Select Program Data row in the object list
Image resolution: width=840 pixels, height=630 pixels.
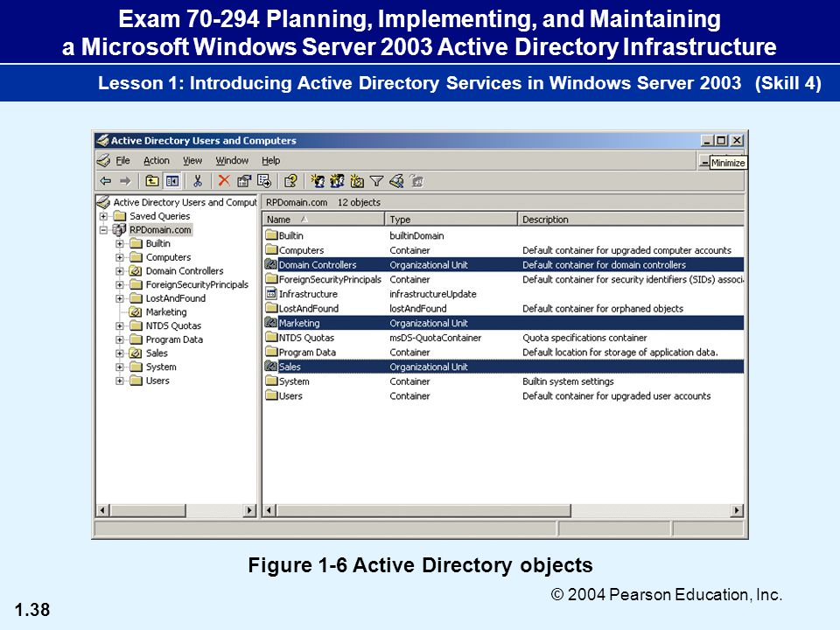coord(504,352)
